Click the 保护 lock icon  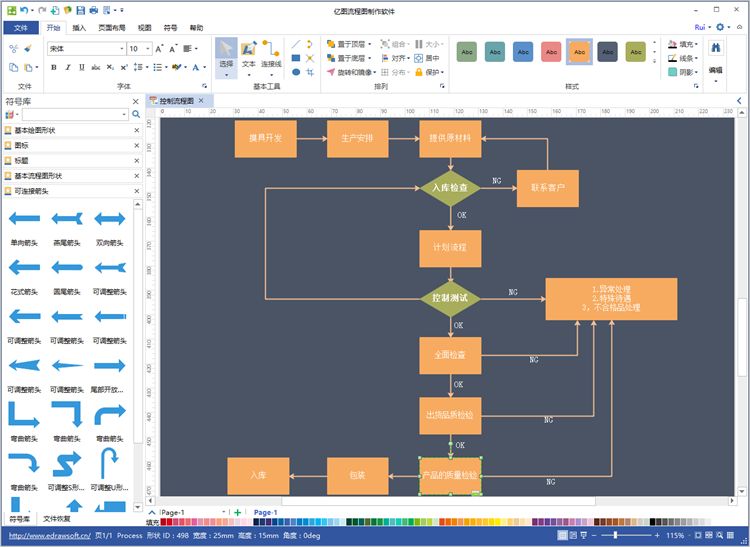tap(419, 72)
